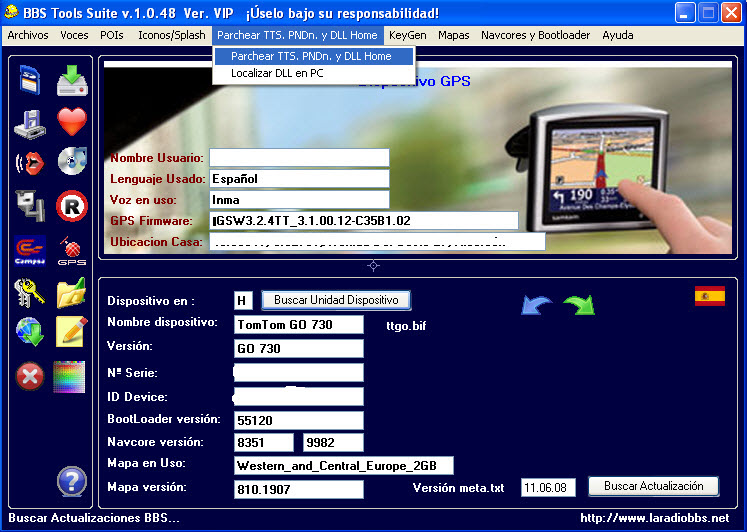The height and width of the screenshot is (532, 747).
Task: Click the green download arrow drive icon
Action: tap(72, 80)
